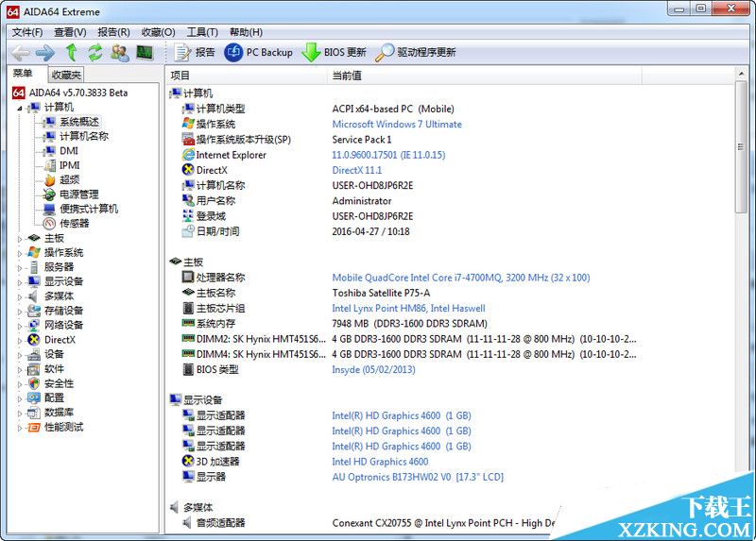Open the 文件(F) menu
Screen dimensions: 756x541
click(27, 32)
